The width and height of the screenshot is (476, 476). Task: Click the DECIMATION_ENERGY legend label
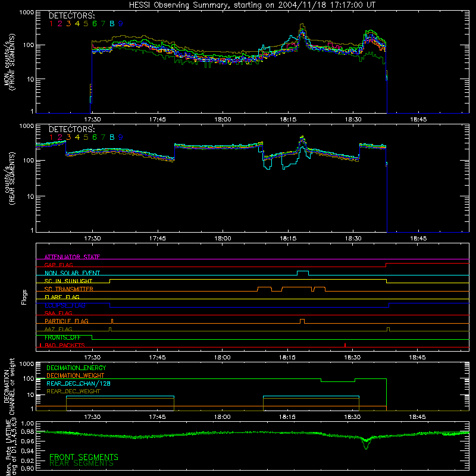[76, 368]
